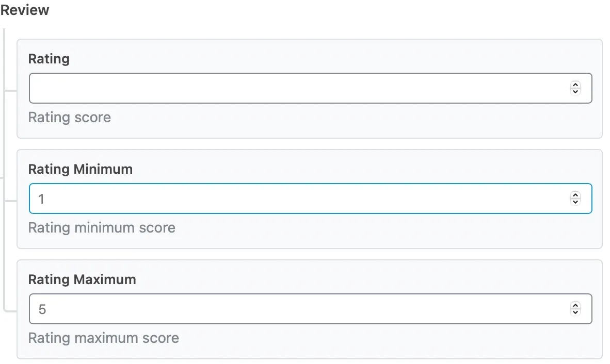Click the "Rating" field label

[x=49, y=59]
